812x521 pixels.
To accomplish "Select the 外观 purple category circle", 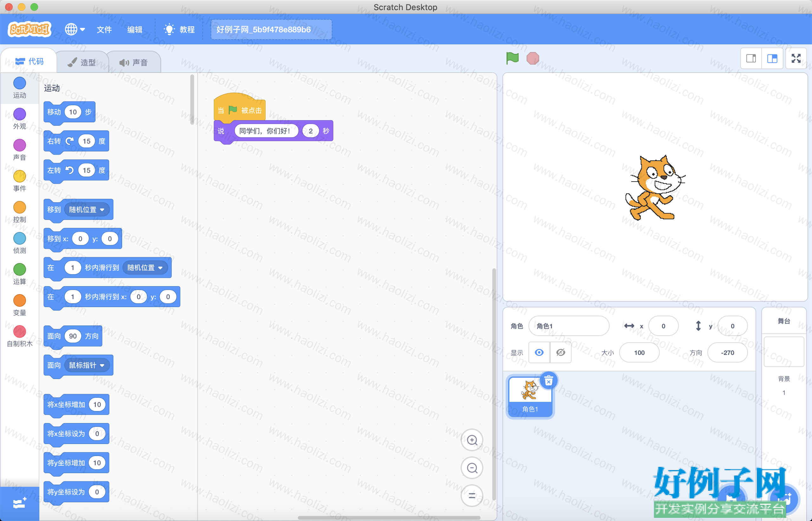I will [x=20, y=114].
